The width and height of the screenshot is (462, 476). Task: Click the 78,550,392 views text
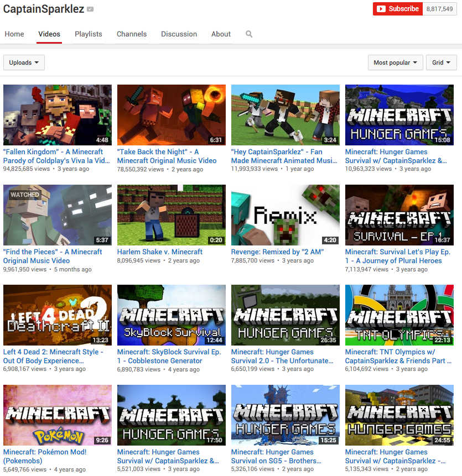[x=141, y=169]
